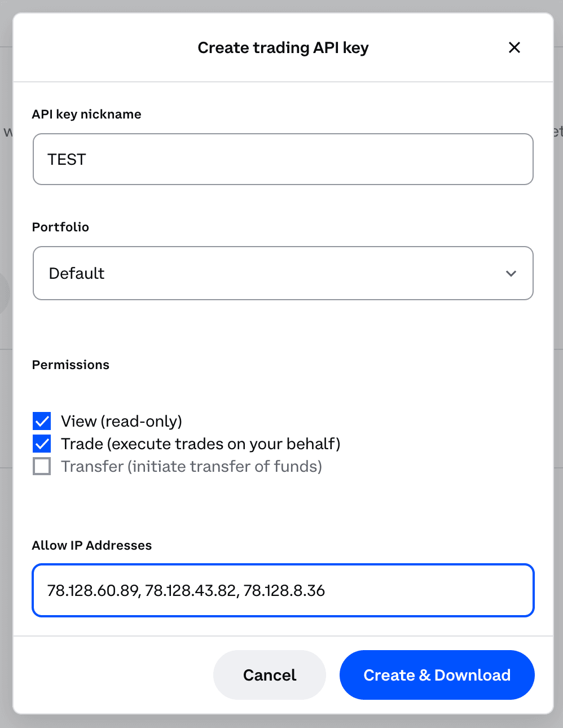Click the "Trade (execute trades on your behalf)" label

click(x=200, y=444)
